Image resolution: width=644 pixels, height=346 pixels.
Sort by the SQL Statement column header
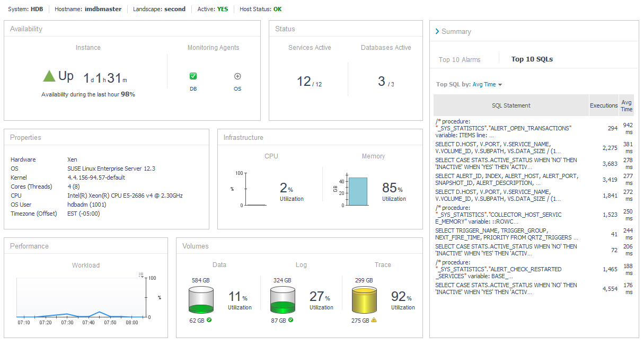tap(511, 105)
